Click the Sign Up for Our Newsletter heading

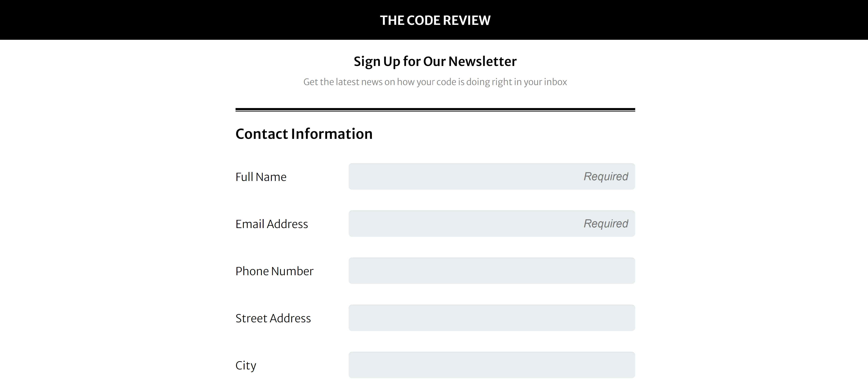click(x=435, y=61)
